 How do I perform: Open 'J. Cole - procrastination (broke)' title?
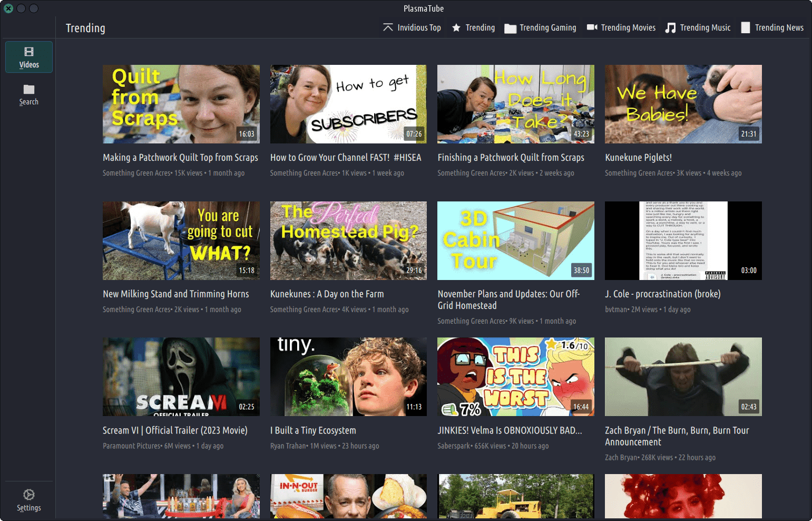coord(662,294)
